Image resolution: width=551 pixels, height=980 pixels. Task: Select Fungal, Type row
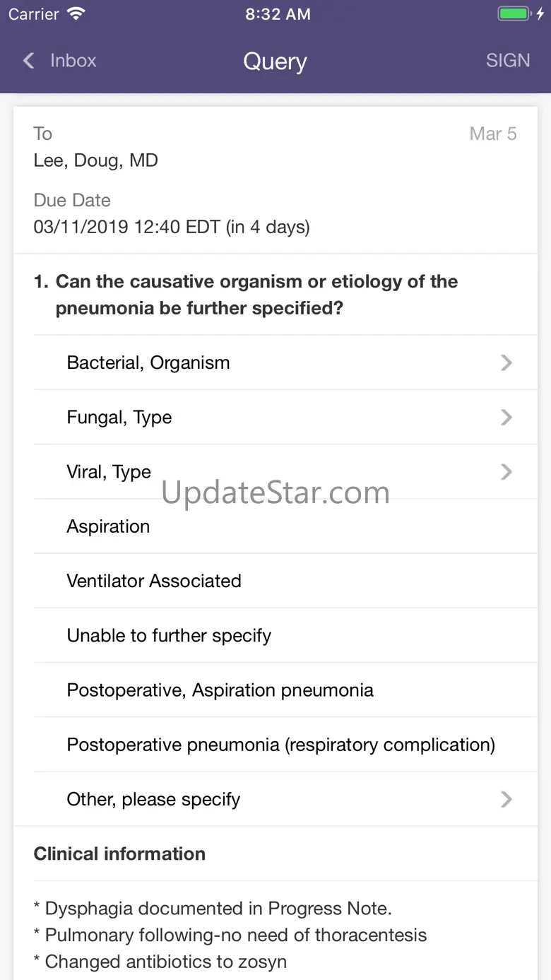[285, 417]
